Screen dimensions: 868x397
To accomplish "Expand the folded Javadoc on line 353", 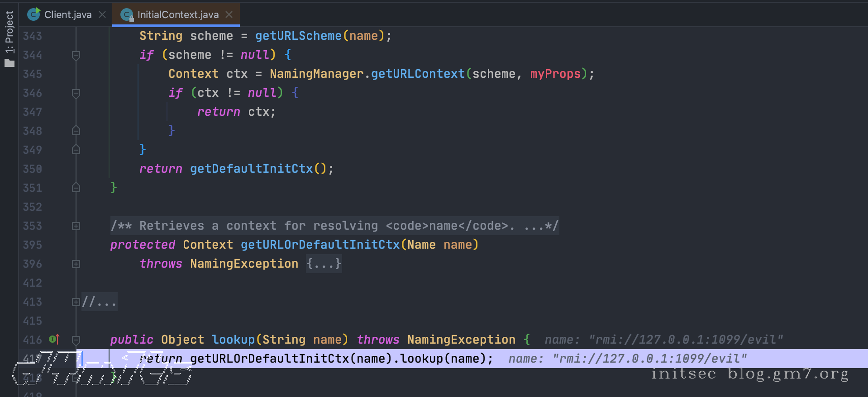I will (x=76, y=226).
